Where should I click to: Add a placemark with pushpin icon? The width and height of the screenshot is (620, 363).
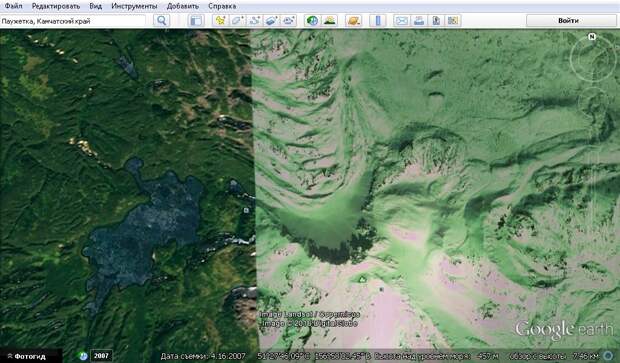point(220,21)
